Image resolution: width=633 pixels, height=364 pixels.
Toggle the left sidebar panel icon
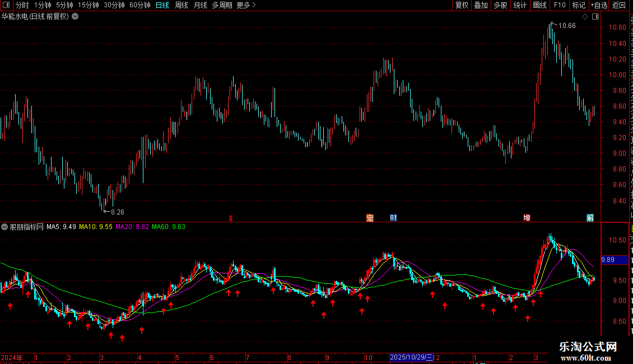[6, 5]
